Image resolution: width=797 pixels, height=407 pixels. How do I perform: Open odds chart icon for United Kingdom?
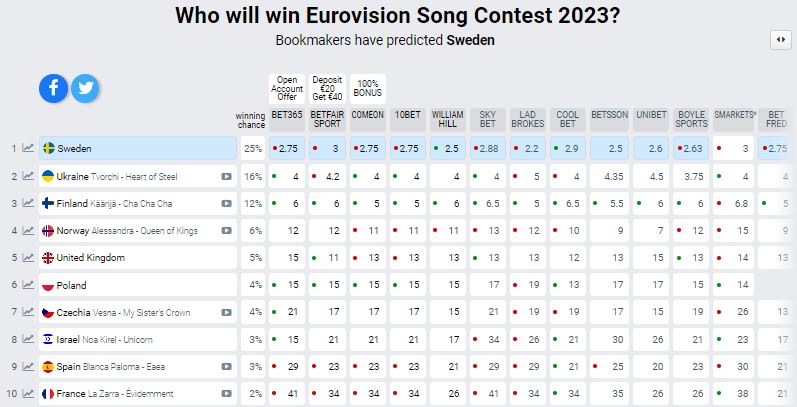[x=27, y=258]
